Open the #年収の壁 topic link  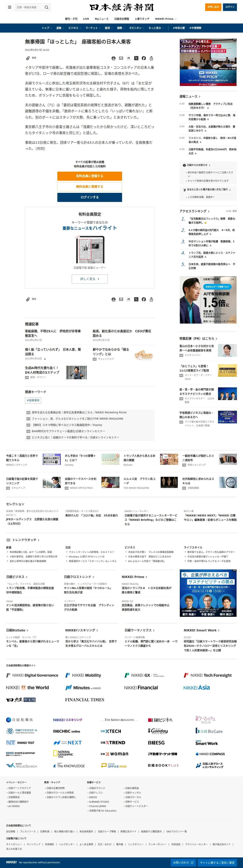[x=179, y=28]
